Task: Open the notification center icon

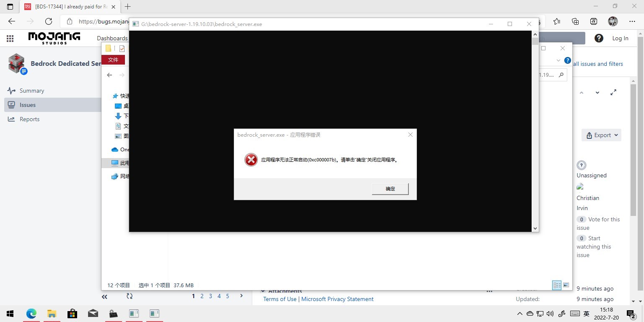Action: pos(631,314)
